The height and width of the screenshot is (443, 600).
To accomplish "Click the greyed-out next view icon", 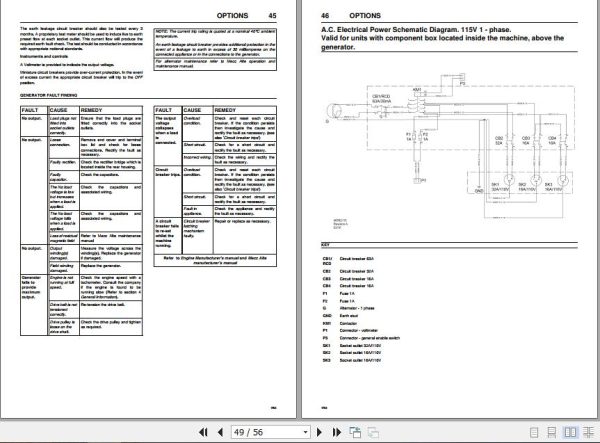I will [x=373, y=432].
